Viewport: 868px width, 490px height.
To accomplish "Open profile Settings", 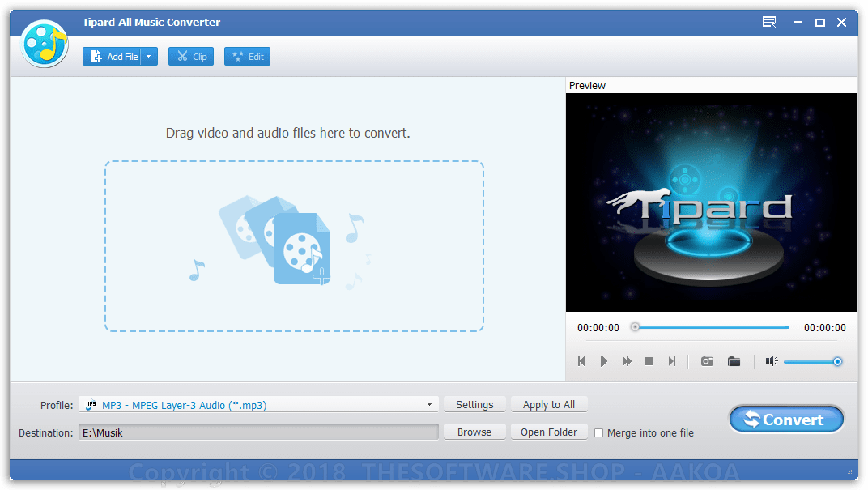I will point(474,404).
